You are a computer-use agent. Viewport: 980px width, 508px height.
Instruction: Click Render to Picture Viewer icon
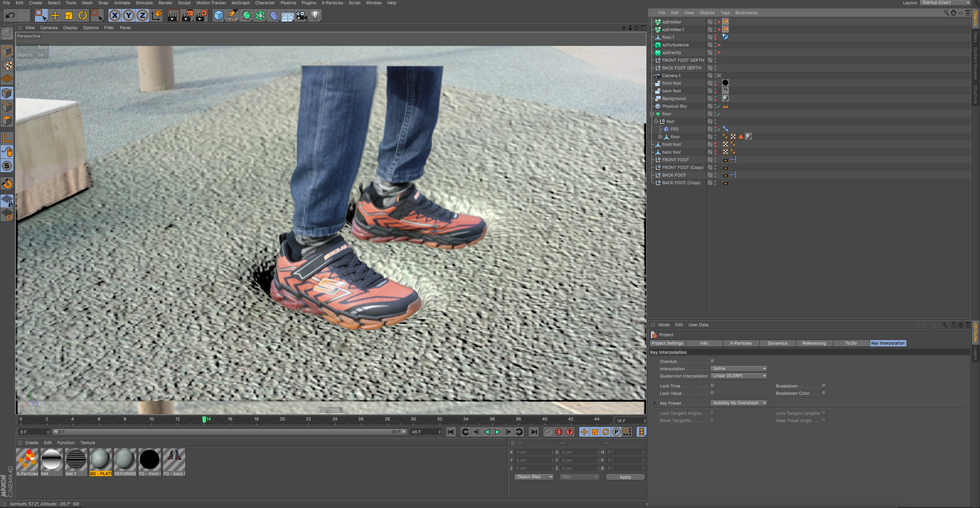tap(187, 15)
